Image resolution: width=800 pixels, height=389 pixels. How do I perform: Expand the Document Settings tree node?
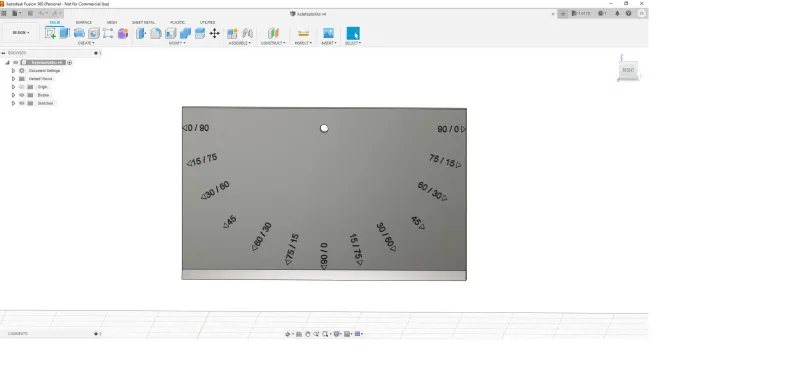[x=13, y=70]
